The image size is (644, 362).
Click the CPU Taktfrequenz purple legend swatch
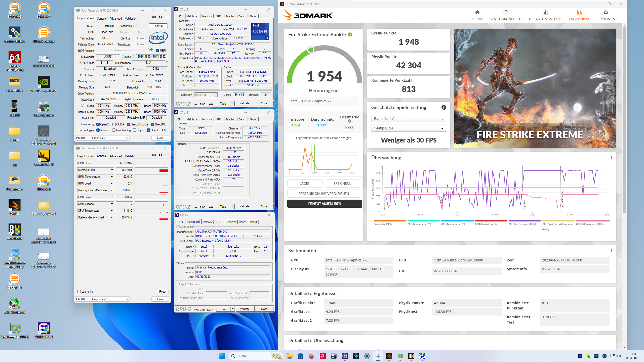[525, 221]
